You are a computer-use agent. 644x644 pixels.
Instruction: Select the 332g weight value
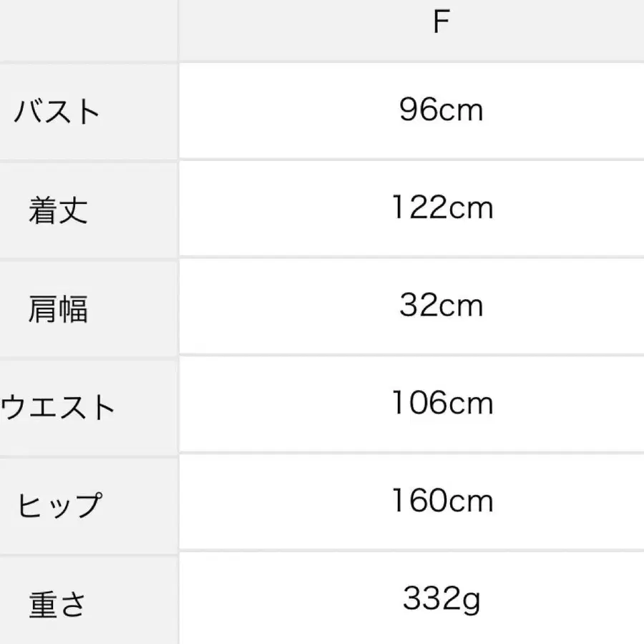point(441,600)
